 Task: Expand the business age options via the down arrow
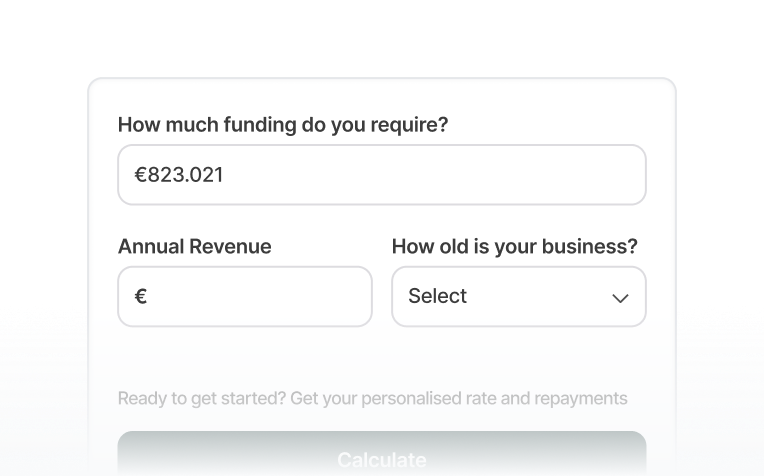tap(620, 298)
